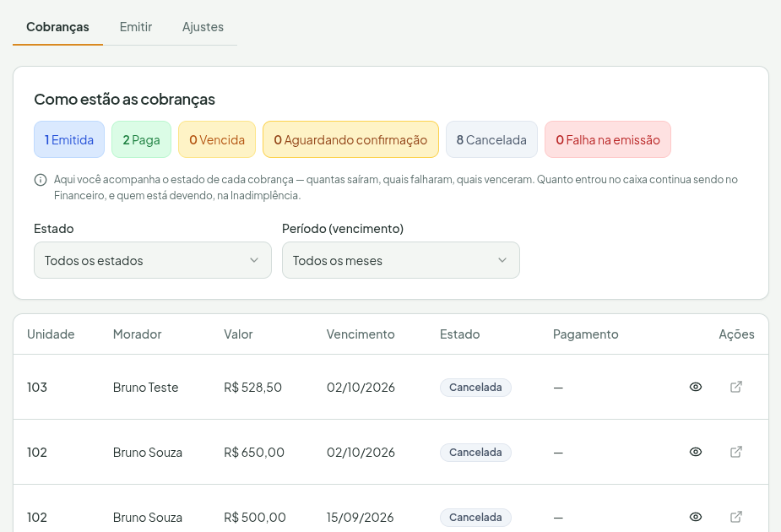Screen dimensions: 781x532
Task: Click the Pagamento column header
Action: 586,334
